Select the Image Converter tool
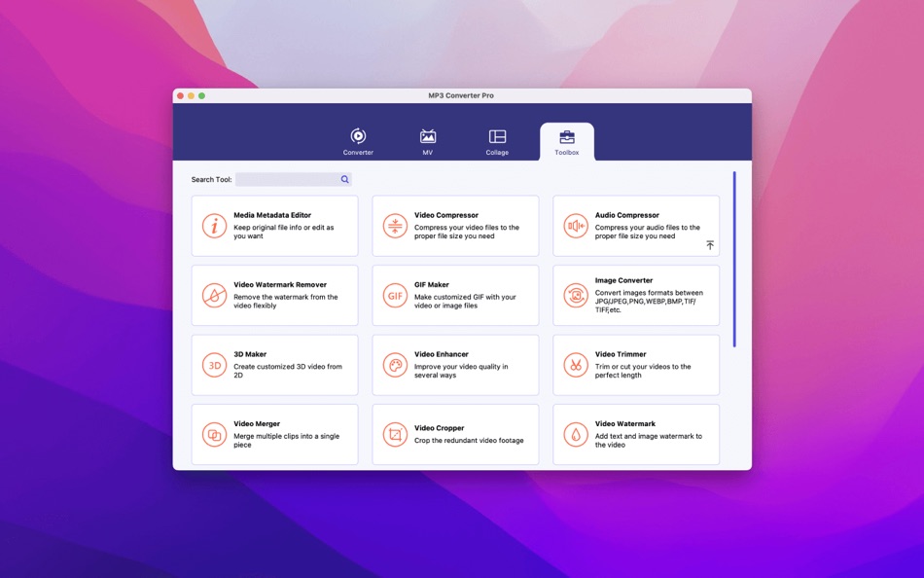Screen dimensions: 924x578 (635, 295)
